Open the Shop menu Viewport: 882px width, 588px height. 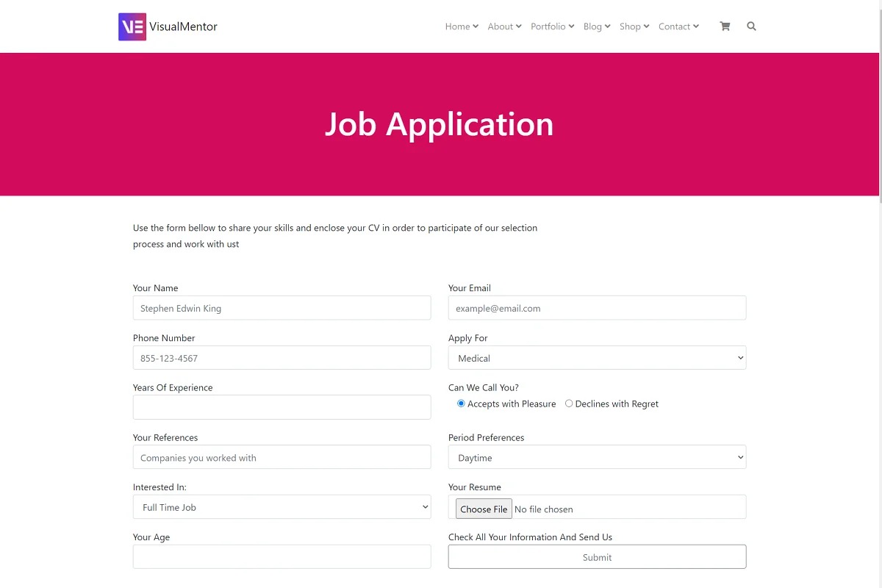[x=634, y=26]
